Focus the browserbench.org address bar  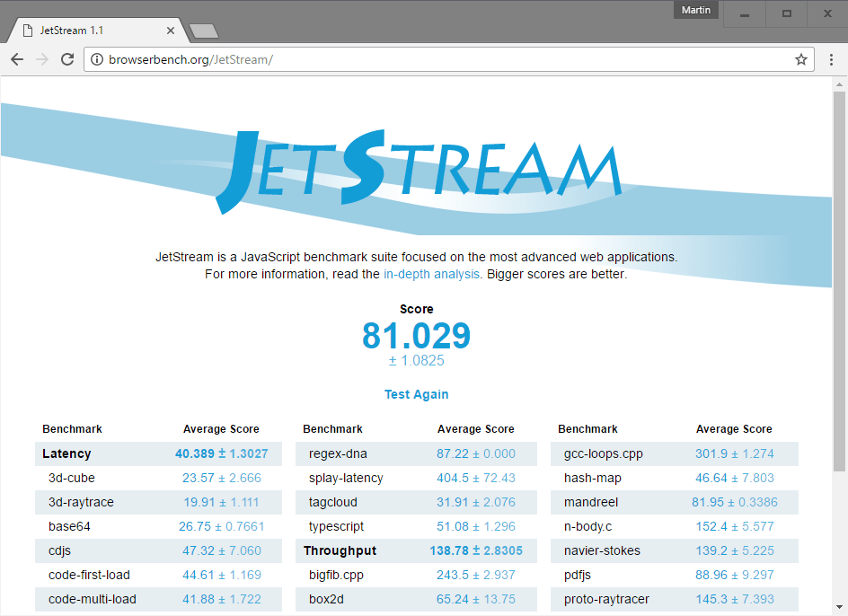tap(449, 59)
